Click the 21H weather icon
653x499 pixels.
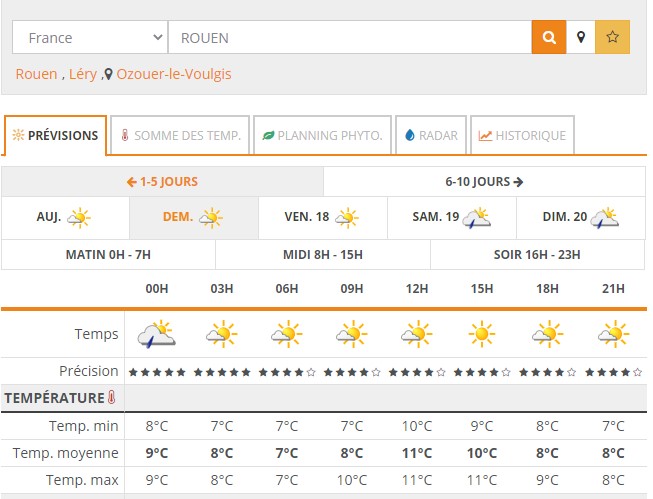tap(612, 334)
